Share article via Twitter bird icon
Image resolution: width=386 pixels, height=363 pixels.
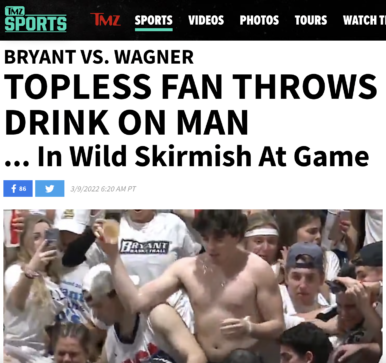[50, 189]
